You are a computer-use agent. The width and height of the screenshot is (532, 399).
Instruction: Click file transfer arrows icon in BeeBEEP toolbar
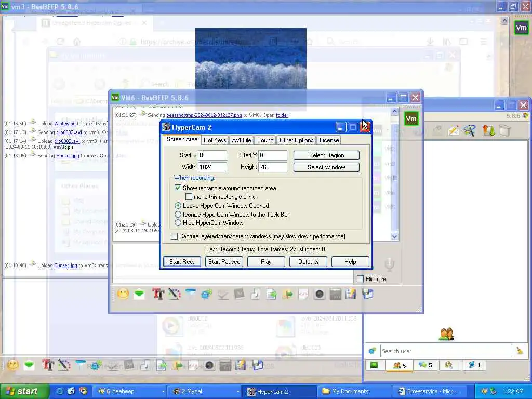(488, 130)
